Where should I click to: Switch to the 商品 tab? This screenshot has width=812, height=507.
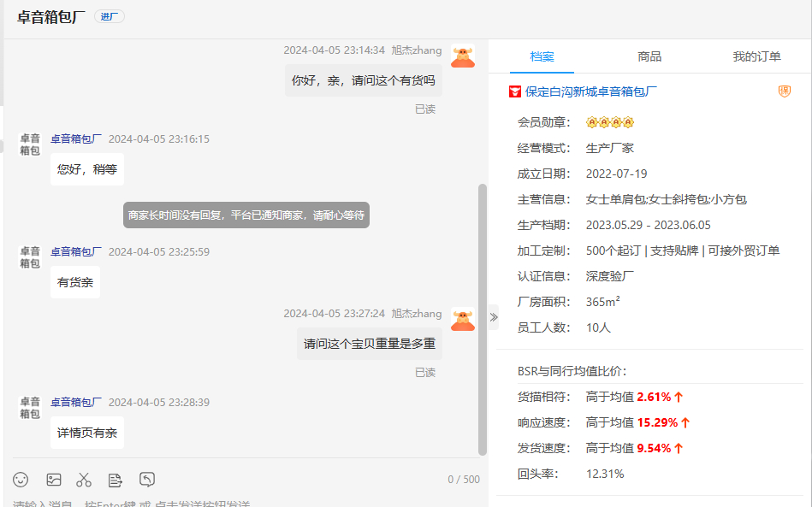[x=649, y=56]
